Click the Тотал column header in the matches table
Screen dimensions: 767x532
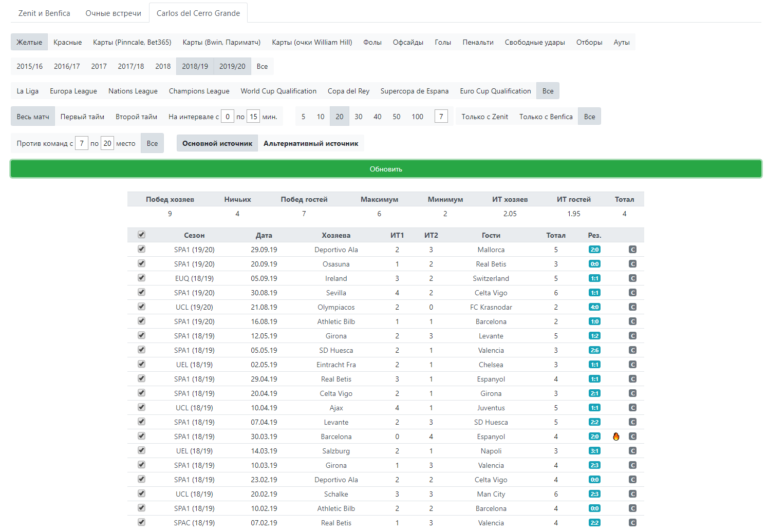556,235
